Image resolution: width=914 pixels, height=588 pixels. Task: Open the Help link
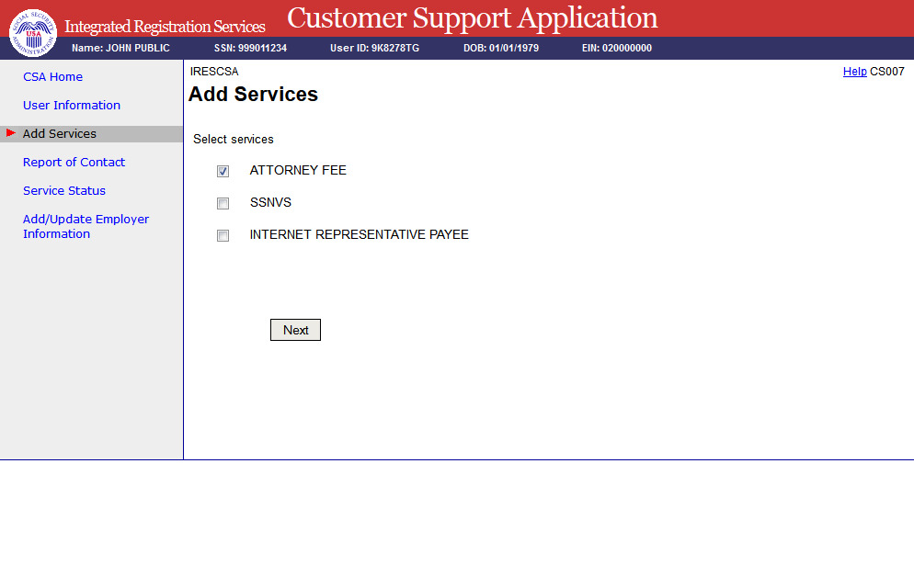854,72
